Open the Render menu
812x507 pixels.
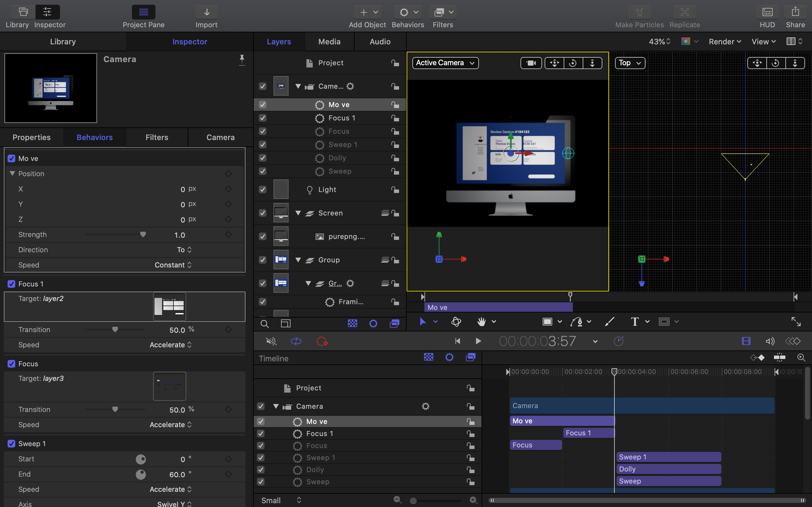coord(725,42)
